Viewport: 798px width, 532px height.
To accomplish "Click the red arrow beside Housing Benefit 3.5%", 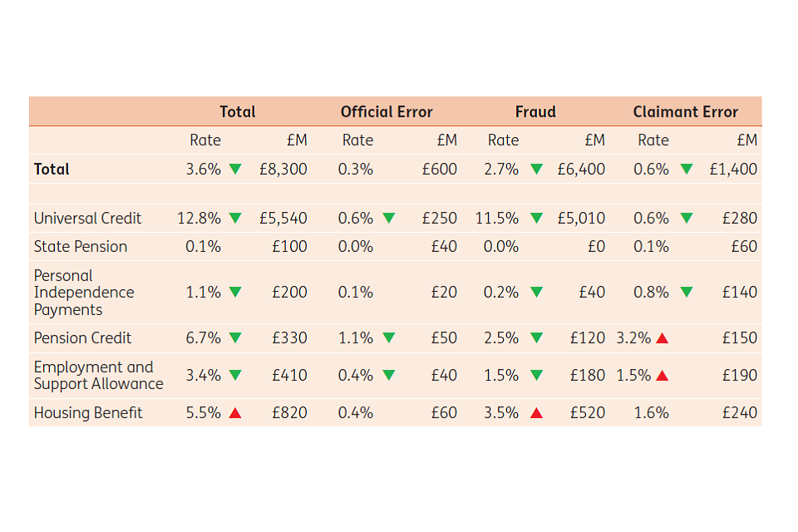I will pos(536,412).
